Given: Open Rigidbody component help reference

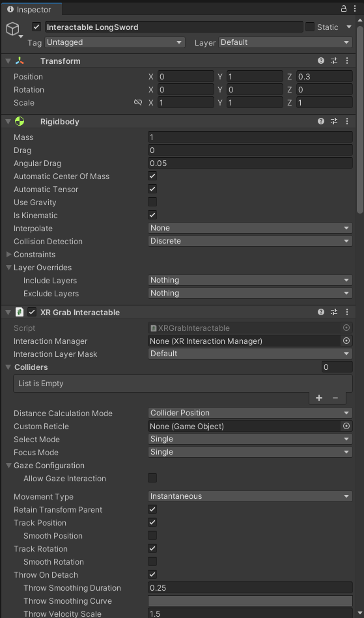Looking at the screenshot, I should coord(321,121).
